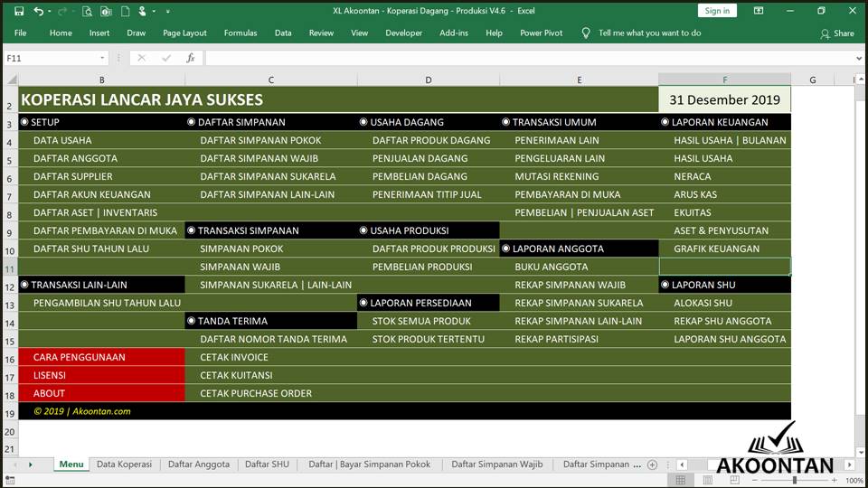Click the radio marker beside SETUP

tap(24, 122)
